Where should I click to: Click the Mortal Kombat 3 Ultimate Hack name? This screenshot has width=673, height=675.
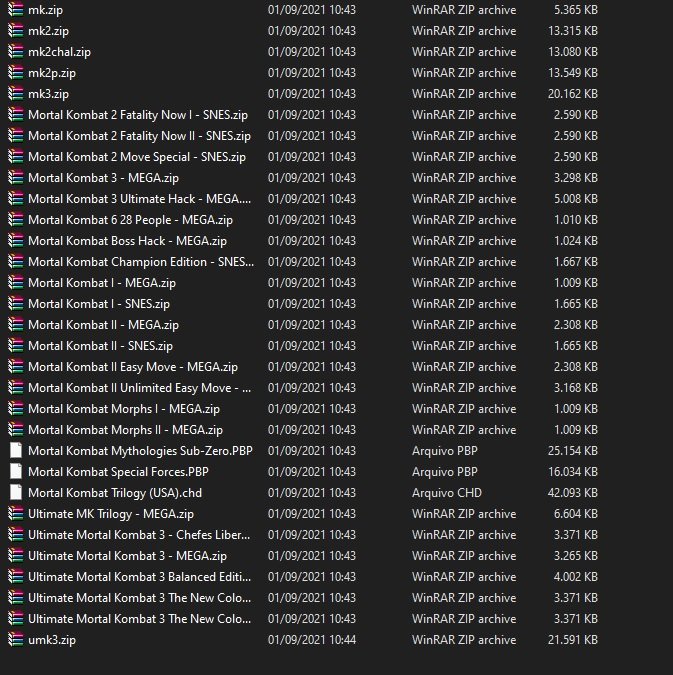140,199
